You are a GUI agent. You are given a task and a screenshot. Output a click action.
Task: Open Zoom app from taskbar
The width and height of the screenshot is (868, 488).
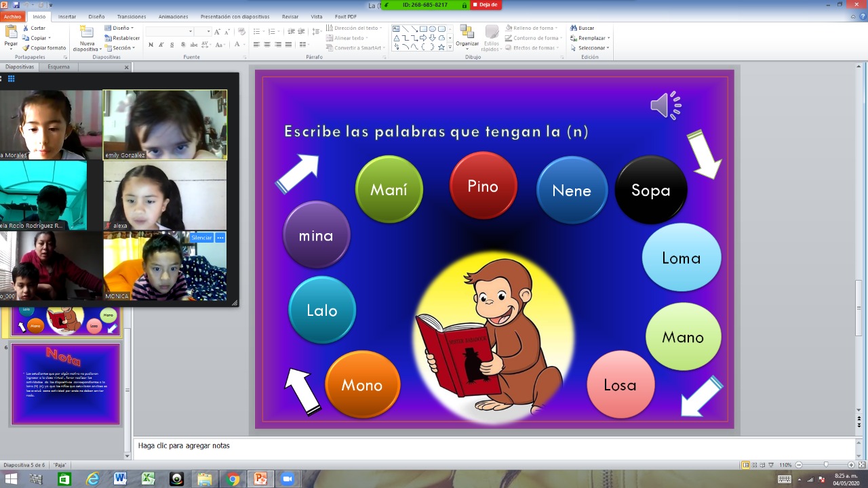(x=287, y=479)
